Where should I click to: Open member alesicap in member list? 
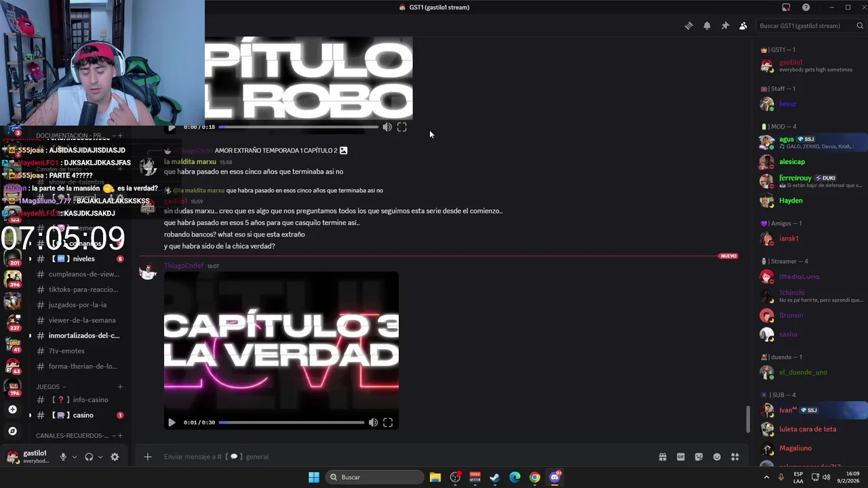pos(792,162)
